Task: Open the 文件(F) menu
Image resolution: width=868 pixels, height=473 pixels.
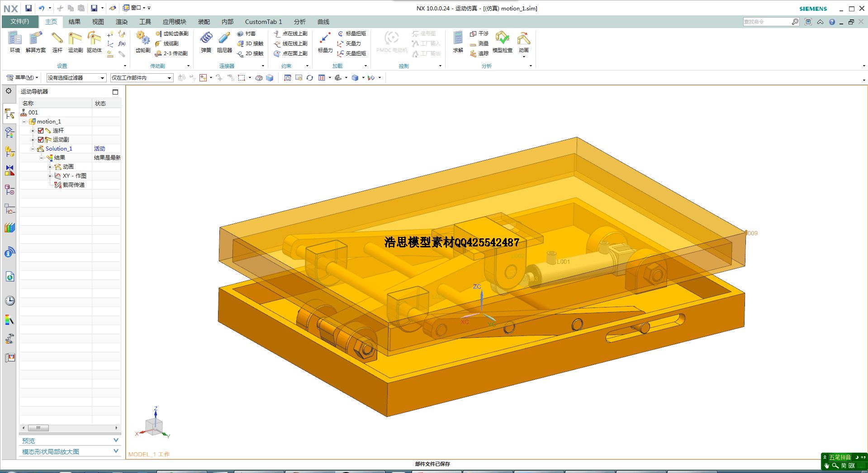Action: point(19,22)
